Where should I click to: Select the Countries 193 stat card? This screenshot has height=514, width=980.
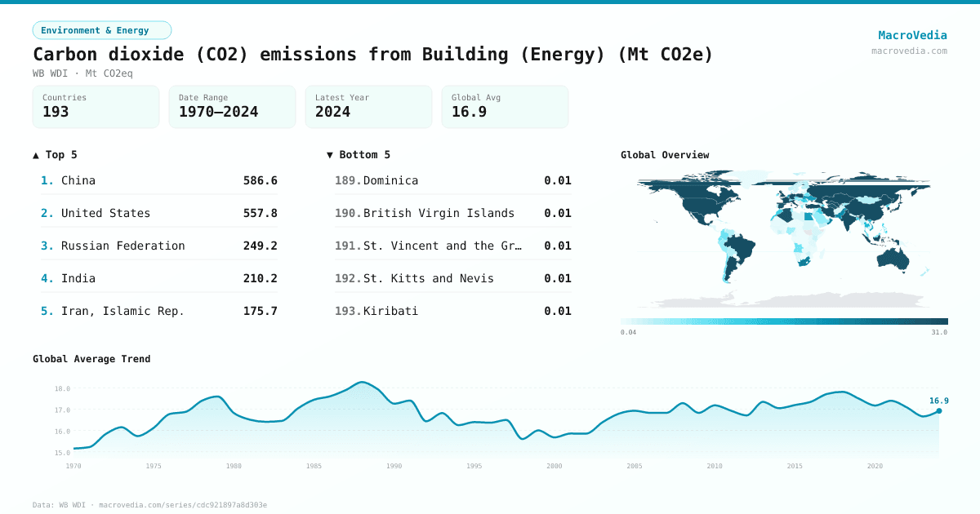tap(96, 107)
